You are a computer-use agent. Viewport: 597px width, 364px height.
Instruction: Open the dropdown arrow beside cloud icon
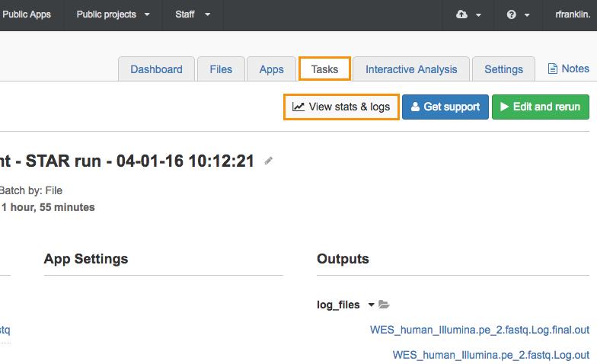point(478,15)
